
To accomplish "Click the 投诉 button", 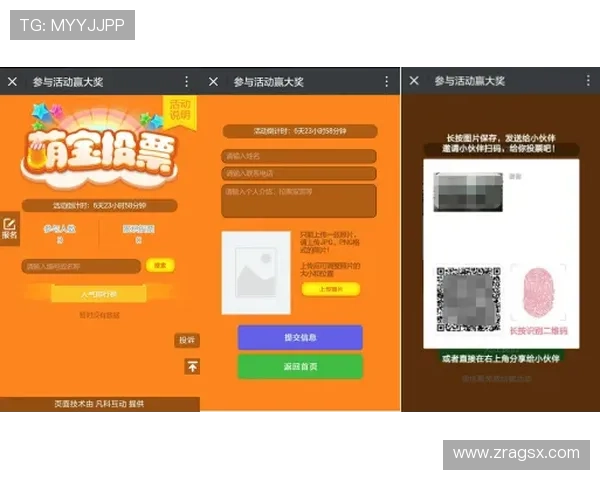I will pos(187,340).
